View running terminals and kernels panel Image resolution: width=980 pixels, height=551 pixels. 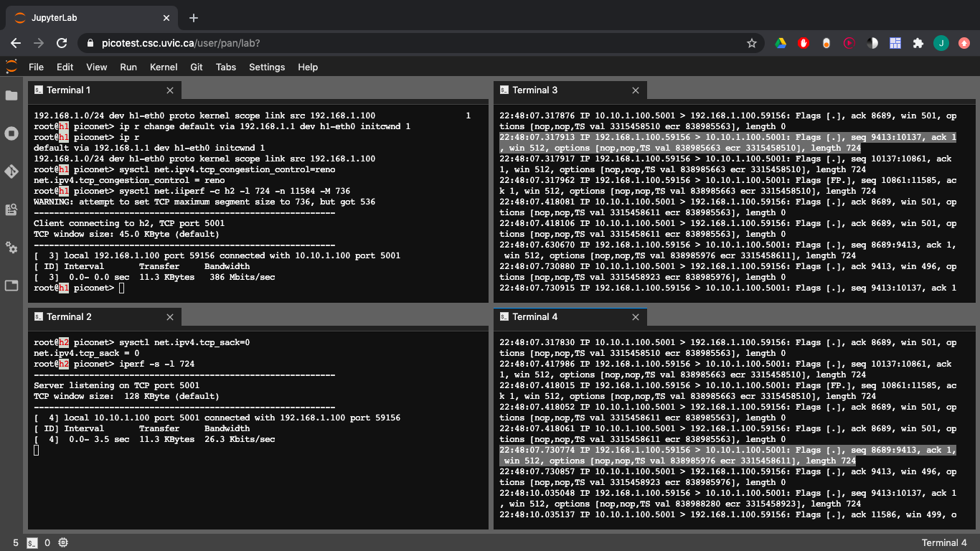11,132
